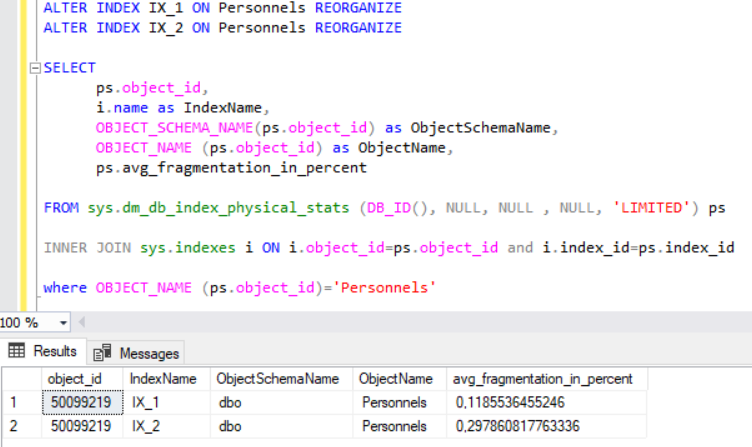This screenshot has height=447, width=752.
Task: Collapse the SELECT statement outline block
Action: 36,68
